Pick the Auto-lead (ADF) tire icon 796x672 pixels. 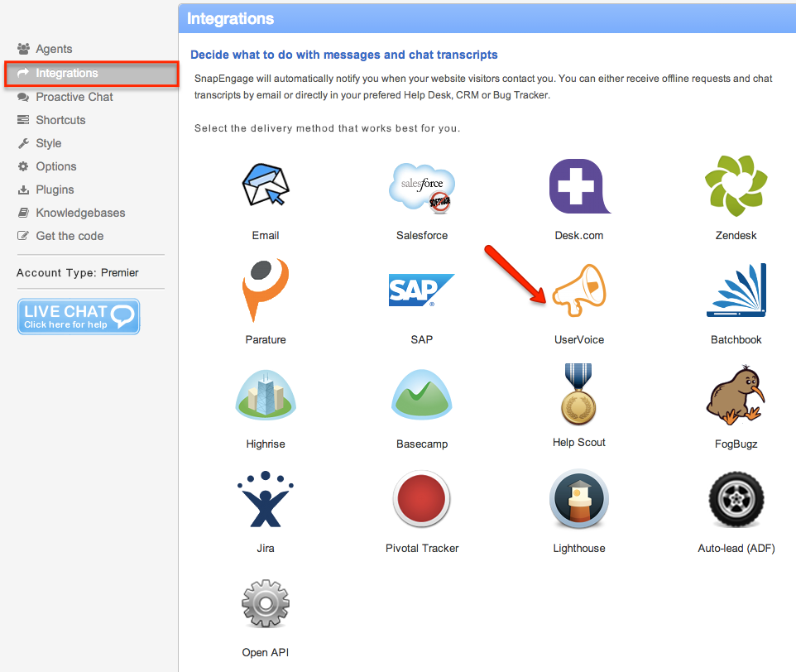[x=736, y=499]
